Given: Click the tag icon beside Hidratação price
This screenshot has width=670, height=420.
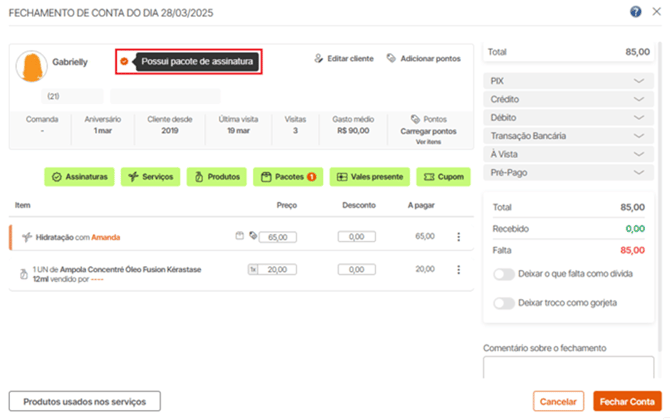Looking at the screenshot, I should click(252, 237).
